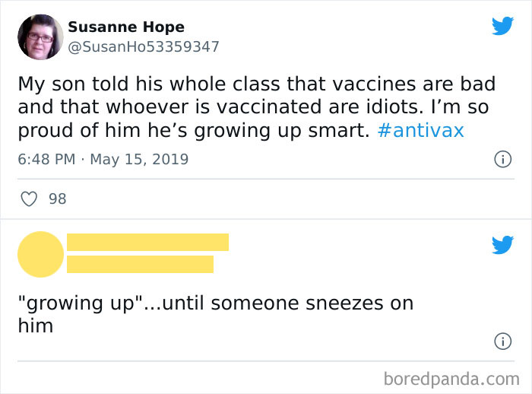
Task: Like the tweet with the heart icon
Action: coord(29,199)
